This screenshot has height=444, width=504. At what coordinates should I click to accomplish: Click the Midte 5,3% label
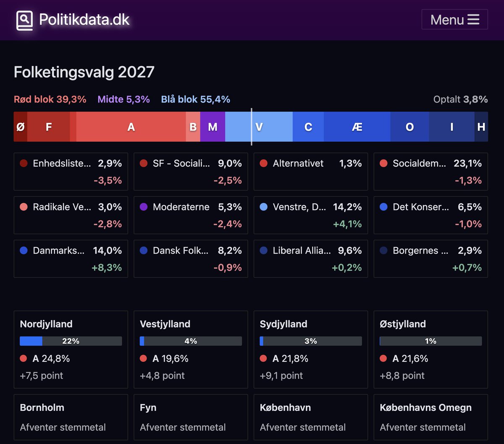(123, 99)
